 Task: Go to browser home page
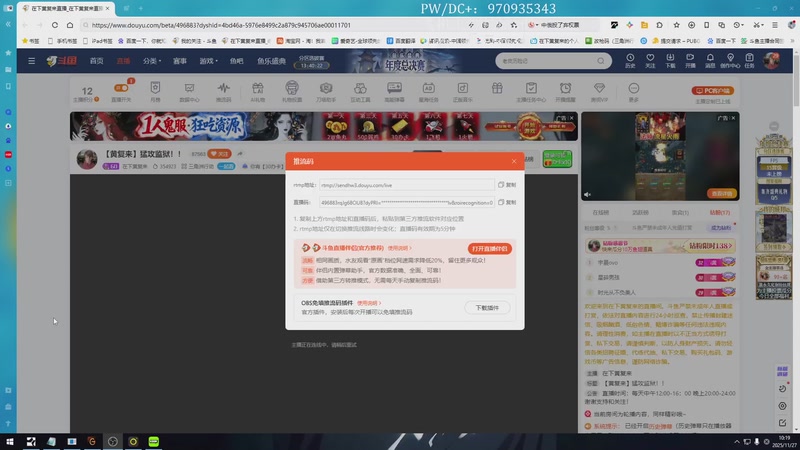70,25
